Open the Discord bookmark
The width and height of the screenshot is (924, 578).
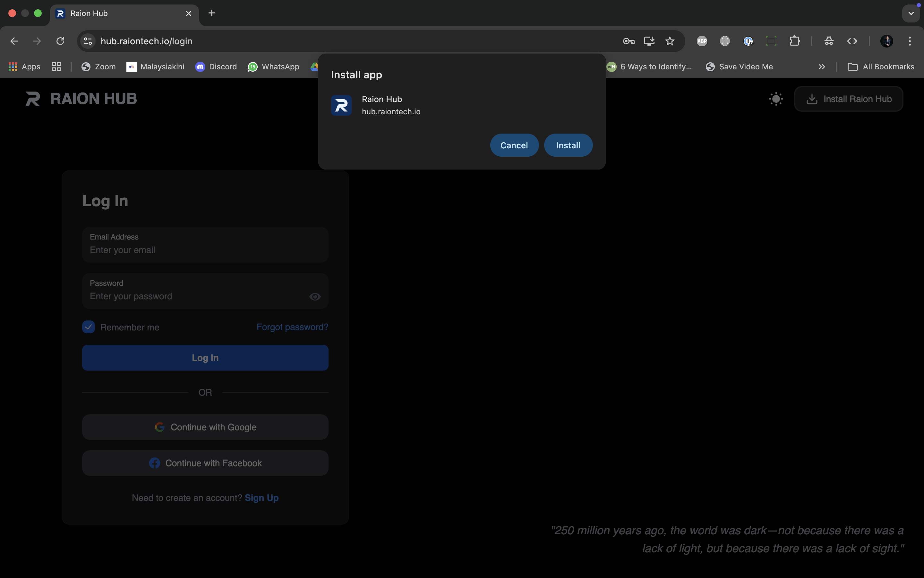216,66
